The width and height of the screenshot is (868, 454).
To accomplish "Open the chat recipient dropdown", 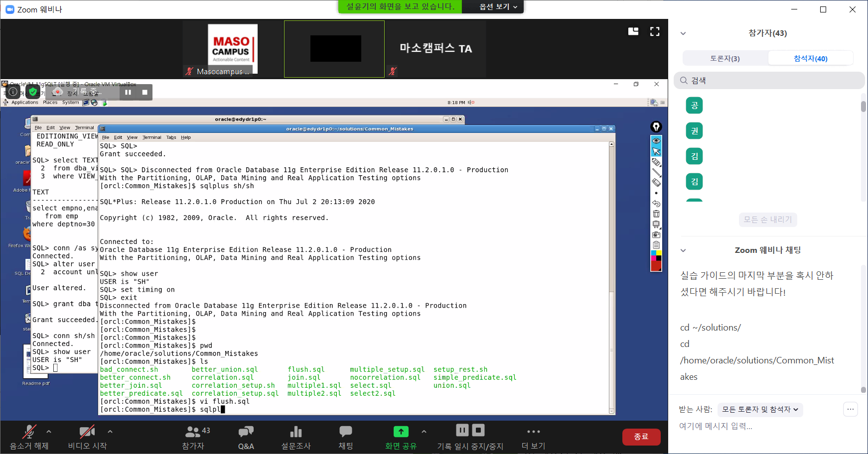I will click(760, 410).
